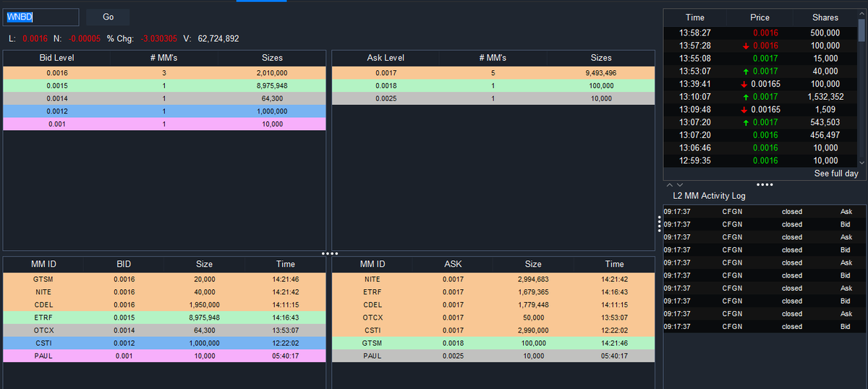Select CSTI in the bid MM table
The image size is (868, 389).
[x=165, y=343]
